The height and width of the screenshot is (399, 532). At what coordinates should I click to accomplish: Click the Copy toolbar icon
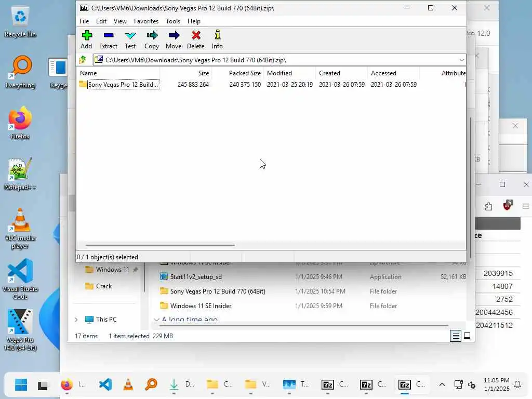click(x=152, y=39)
